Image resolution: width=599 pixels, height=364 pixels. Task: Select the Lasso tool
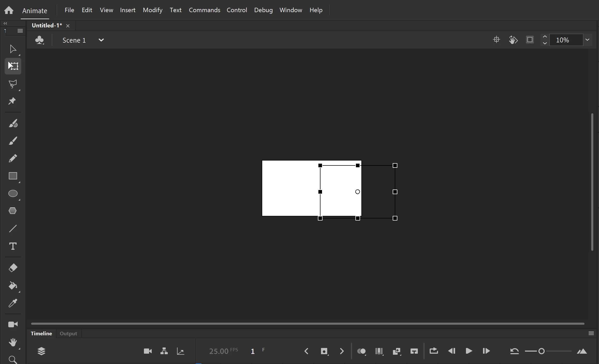point(13,84)
